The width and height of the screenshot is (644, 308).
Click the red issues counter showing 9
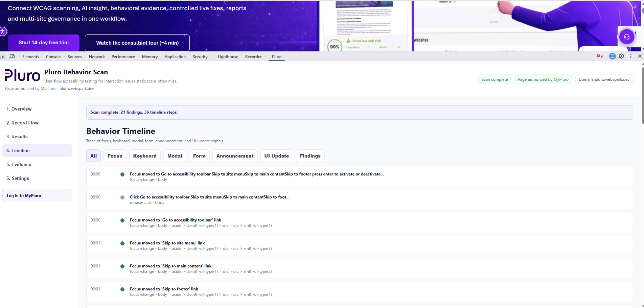[x=600, y=56]
